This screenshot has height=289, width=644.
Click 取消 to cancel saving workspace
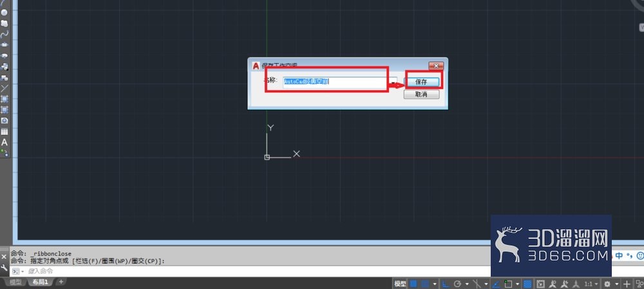click(421, 95)
